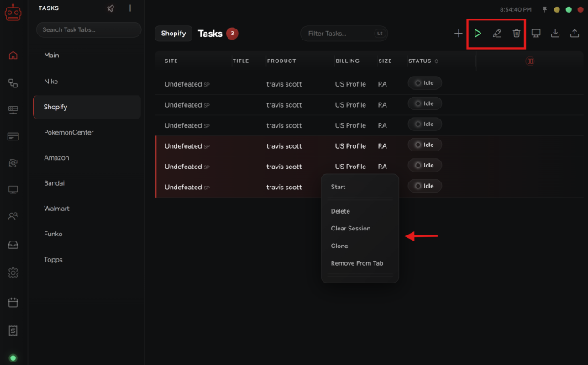Click the PRODUCT column header
The image size is (588, 365).
coord(281,61)
